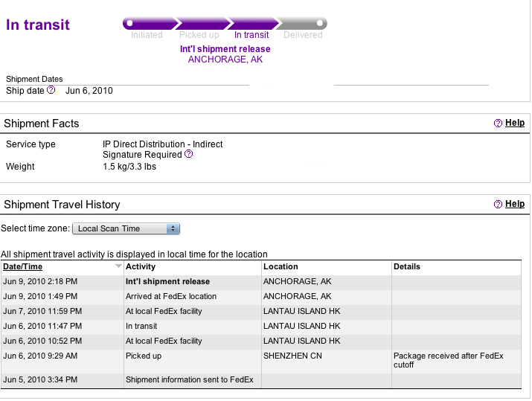
Task: Open the Help link in Shipment Facts
Action: [x=515, y=123]
